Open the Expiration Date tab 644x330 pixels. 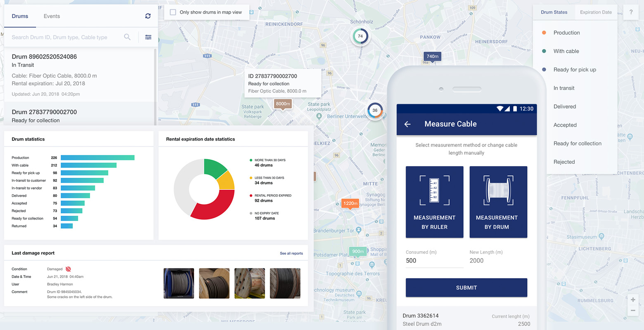596,12
